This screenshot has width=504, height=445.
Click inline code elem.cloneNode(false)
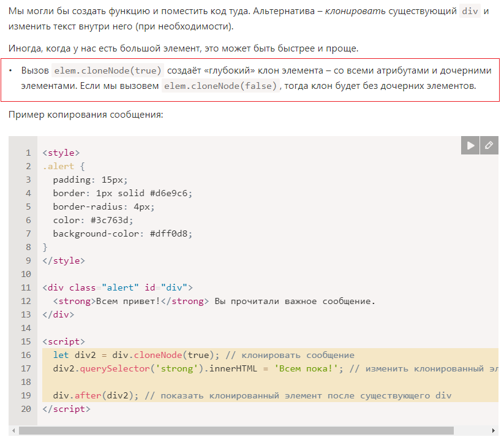coord(220,86)
